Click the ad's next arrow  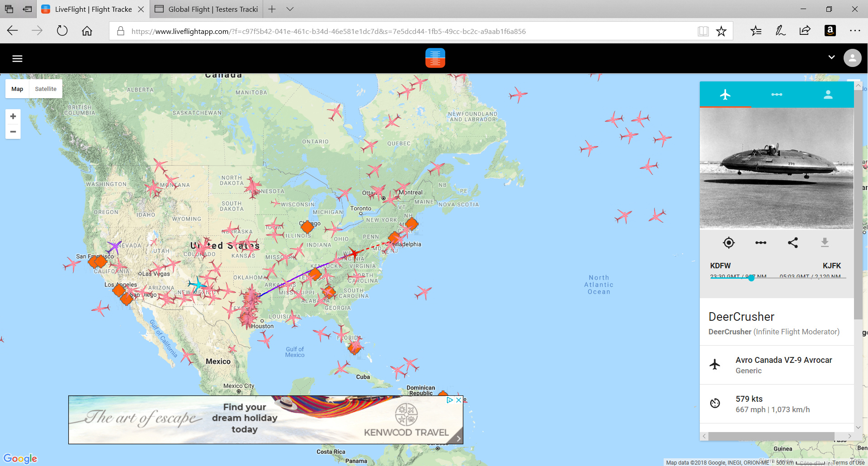458,438
